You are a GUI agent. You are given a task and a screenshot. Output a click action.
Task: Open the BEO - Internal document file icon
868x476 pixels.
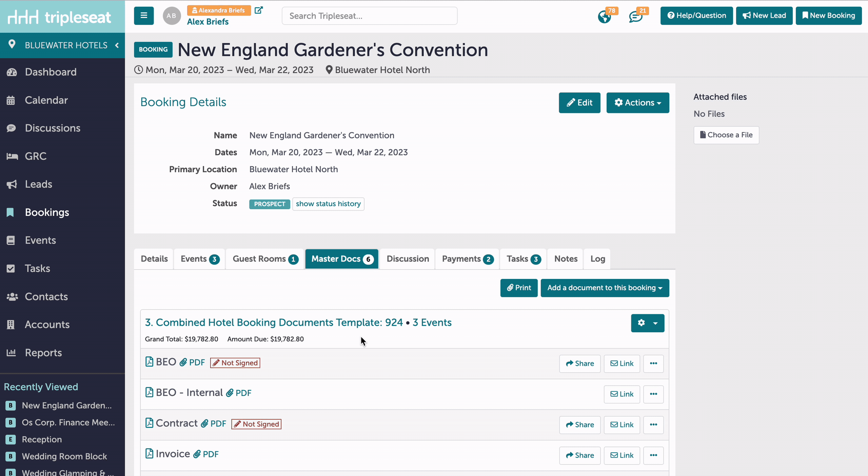click(149, 392)
